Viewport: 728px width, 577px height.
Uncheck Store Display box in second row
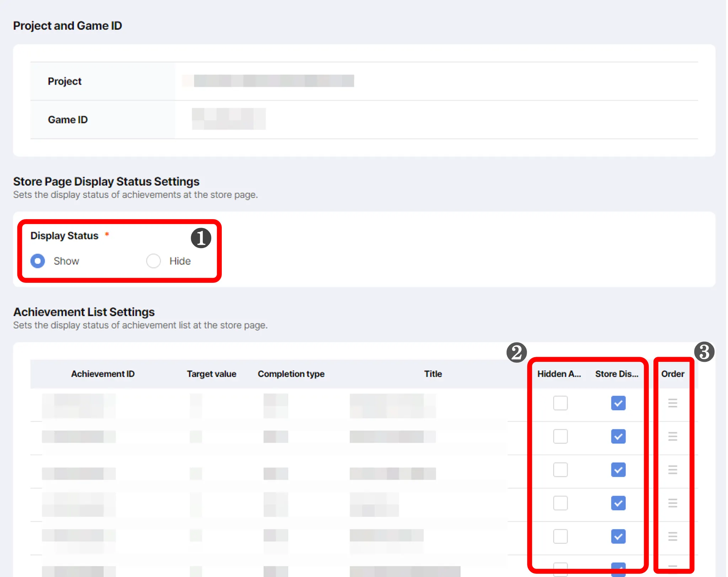pyautogui.click(x=618, y=436)
